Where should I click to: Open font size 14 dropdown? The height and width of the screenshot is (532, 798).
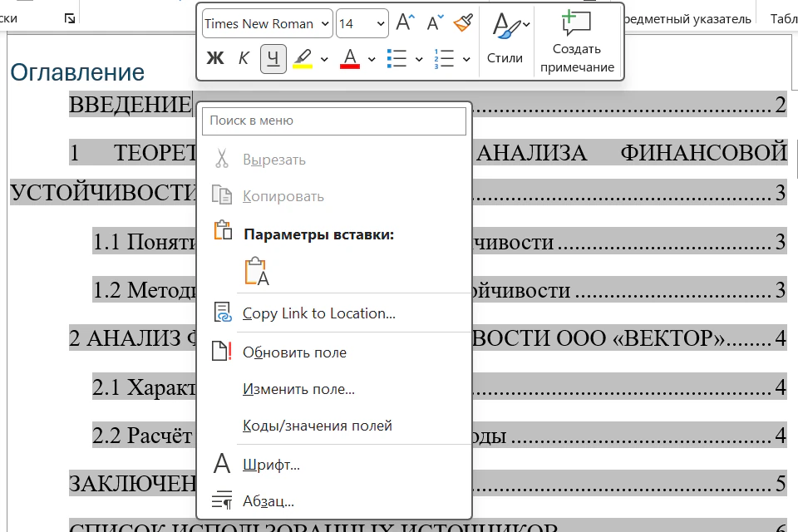[x=380, y=23]
